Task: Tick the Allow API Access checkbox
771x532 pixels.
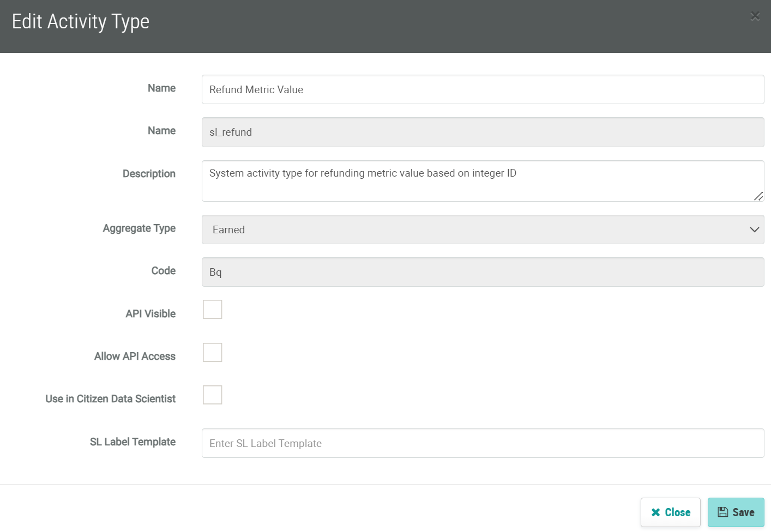Action: tap(212, 352)
